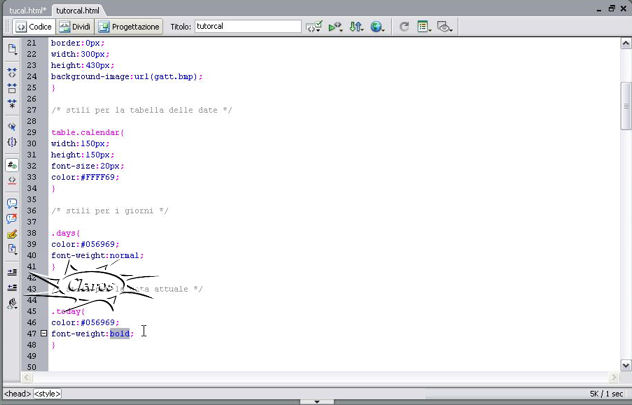The image size is (632, 405).
Task: Select the tutorcal.html document tab
Action: [77, 10]
